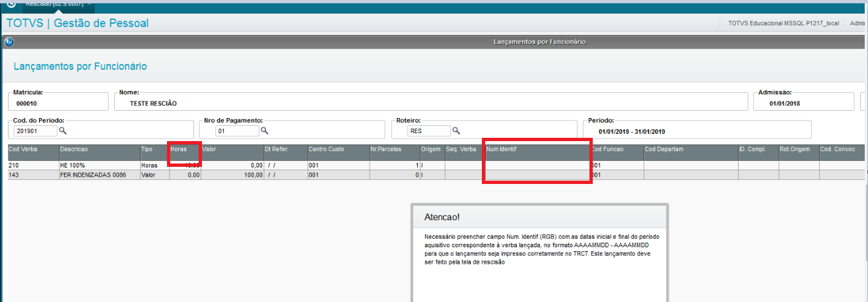This screenshot has width=868, height=302.
Task: Click the 100,00 value cell
Action: pyautogui.click(x=232, y=175)
